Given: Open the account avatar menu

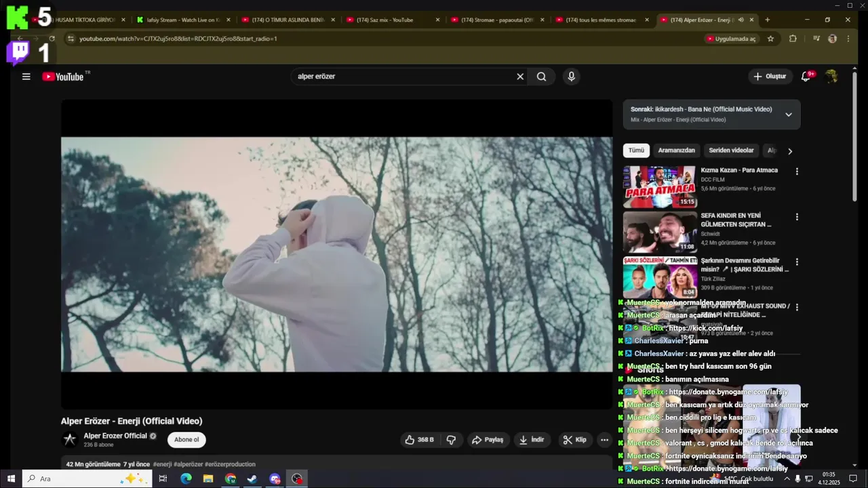Looking at the screenshot, I should (831, 77).
